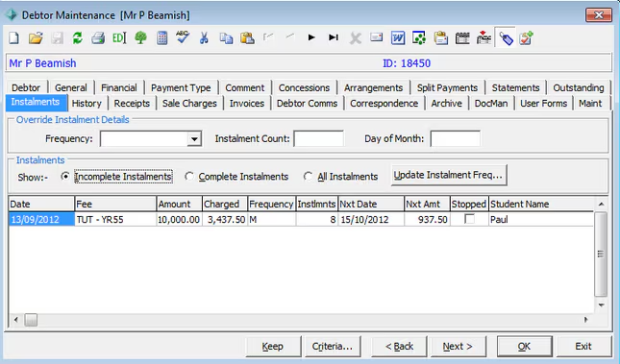Open the Word document icon
This screenshot has height=364, width=620.
tap(398, 38)
